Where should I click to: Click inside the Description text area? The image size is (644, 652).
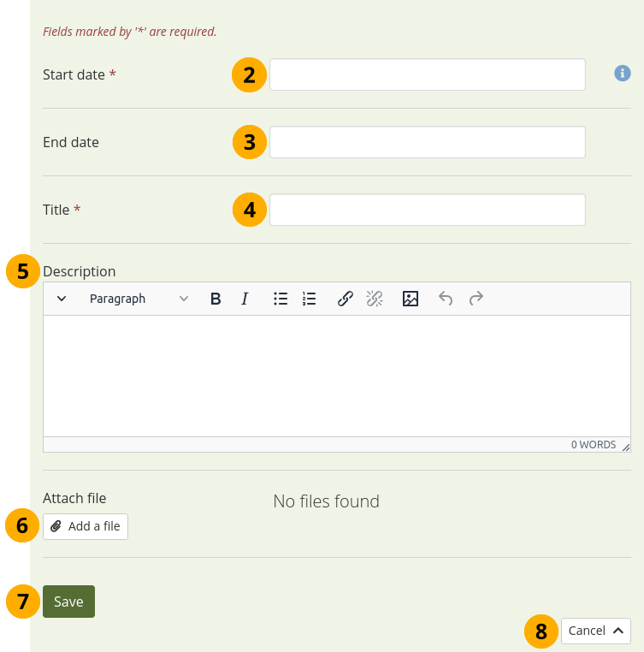336,376
